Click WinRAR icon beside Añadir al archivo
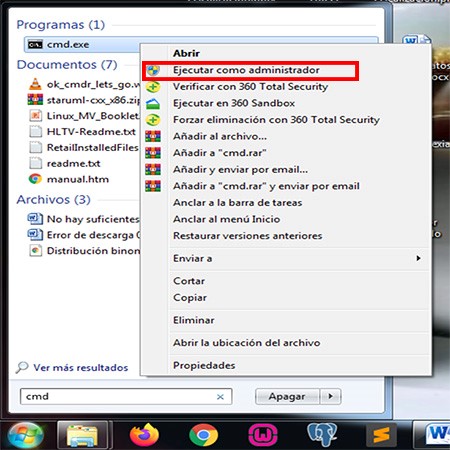The height and width of the screenshot is (450, 450). [153, 136]
